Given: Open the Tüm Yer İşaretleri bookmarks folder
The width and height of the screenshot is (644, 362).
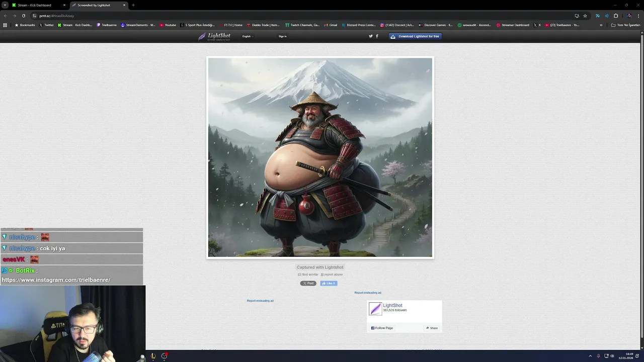Looking at the screenshot, I should pos(626,25).
